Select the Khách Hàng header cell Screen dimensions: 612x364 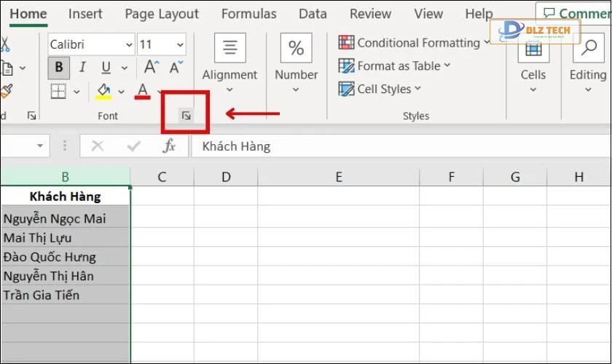[x=65, y=196]
